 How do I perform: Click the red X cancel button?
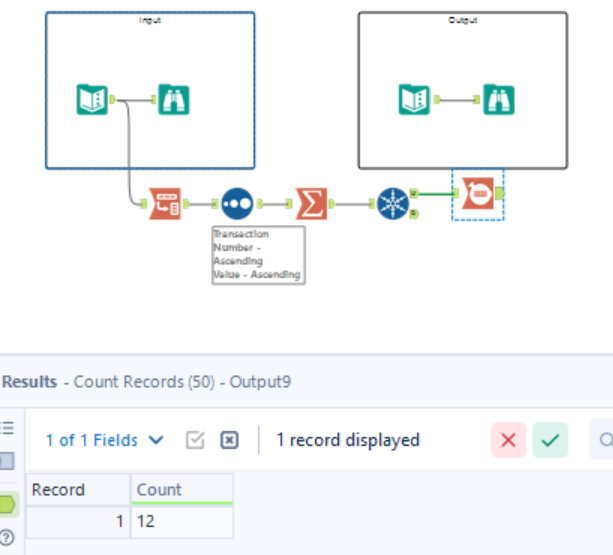pyautogui.click(x=508, y=440)
